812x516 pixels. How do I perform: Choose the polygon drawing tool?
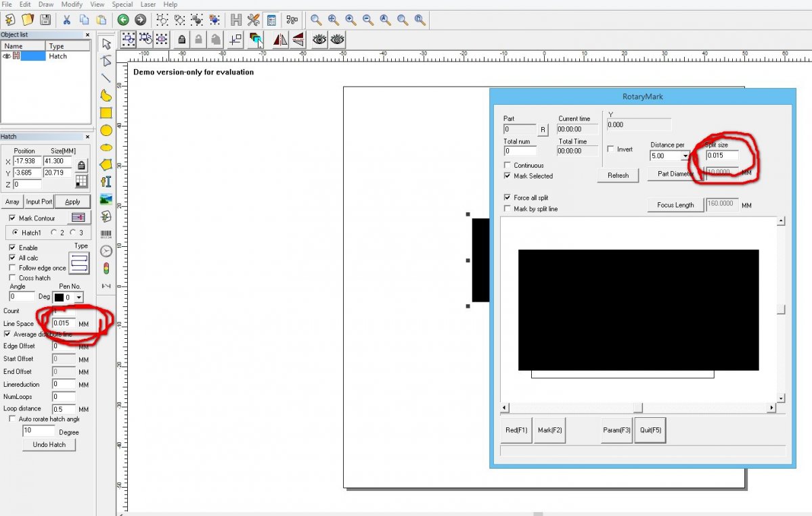point(106,164)
